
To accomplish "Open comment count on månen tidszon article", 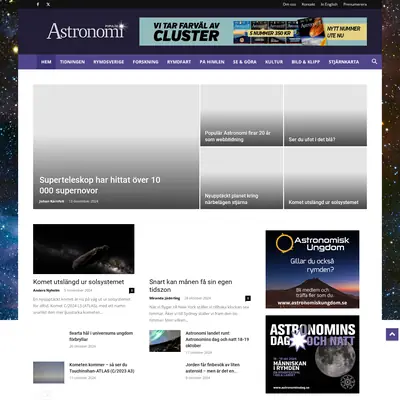I will point(248,298).
